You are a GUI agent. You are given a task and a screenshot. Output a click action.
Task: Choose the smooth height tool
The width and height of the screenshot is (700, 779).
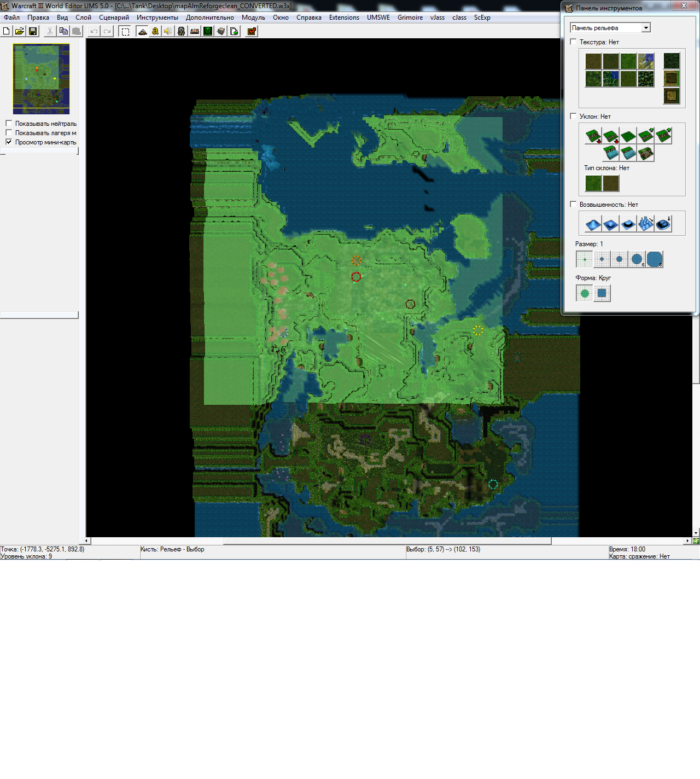[663, 223]
